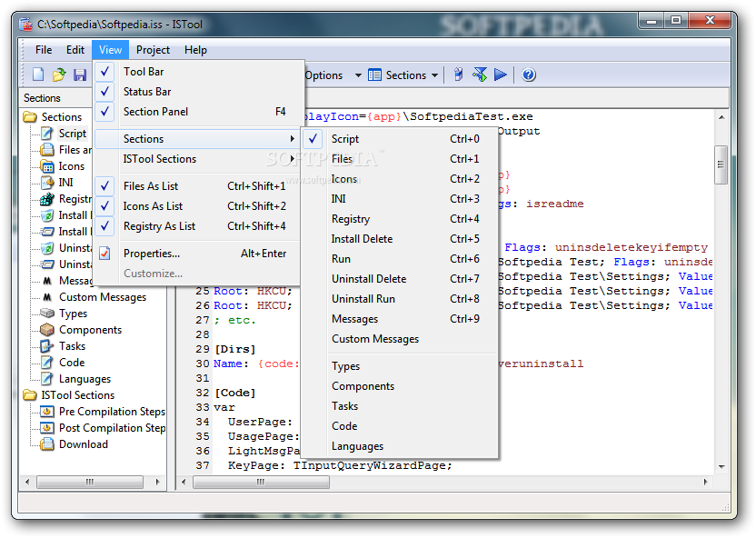Click the funnel-shaped toolbar icon beside Run
Image resolution: width=756 pixels, height=538 pixels.
(480, 75)
